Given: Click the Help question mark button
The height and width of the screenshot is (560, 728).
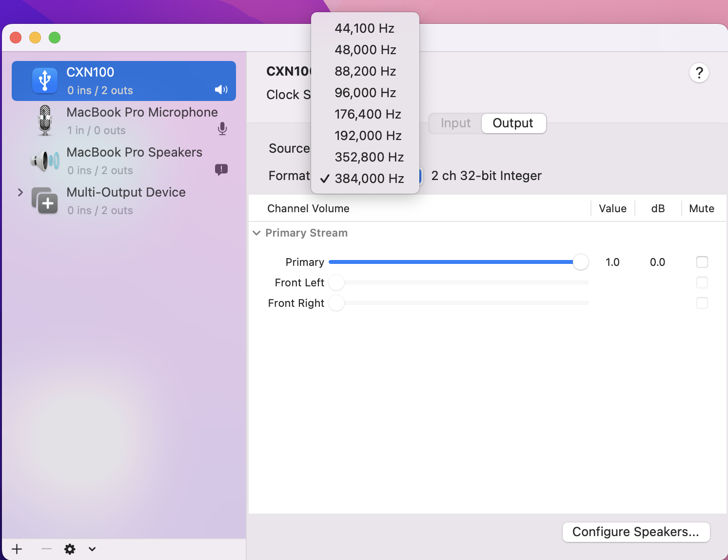Looking at the screenshot, I should [699, 72].
